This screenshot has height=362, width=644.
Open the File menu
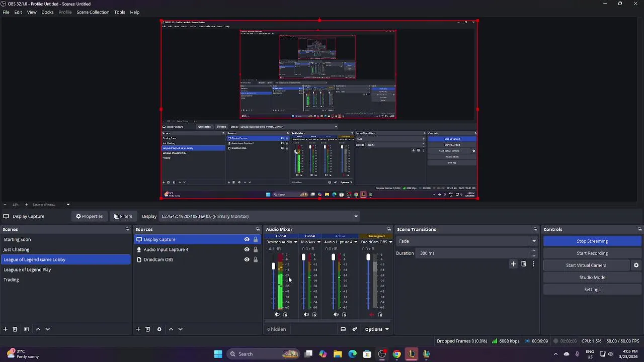coord(6,12)
